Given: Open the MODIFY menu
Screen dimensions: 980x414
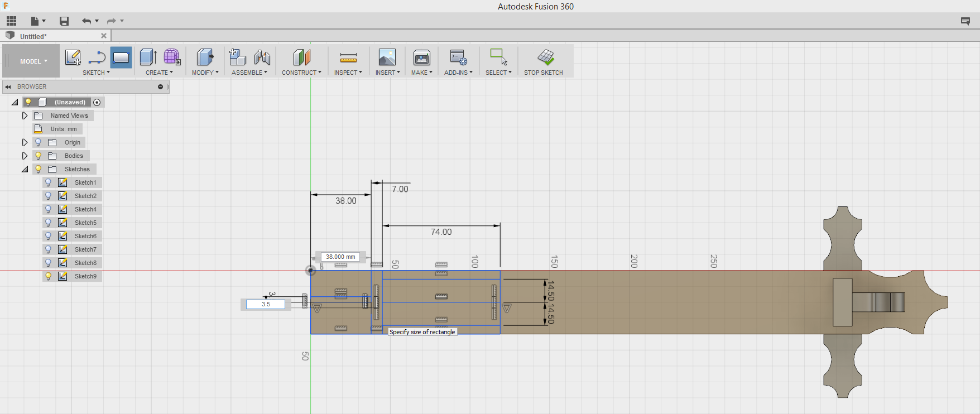Looking at the screenshot, I should (205, 73).
